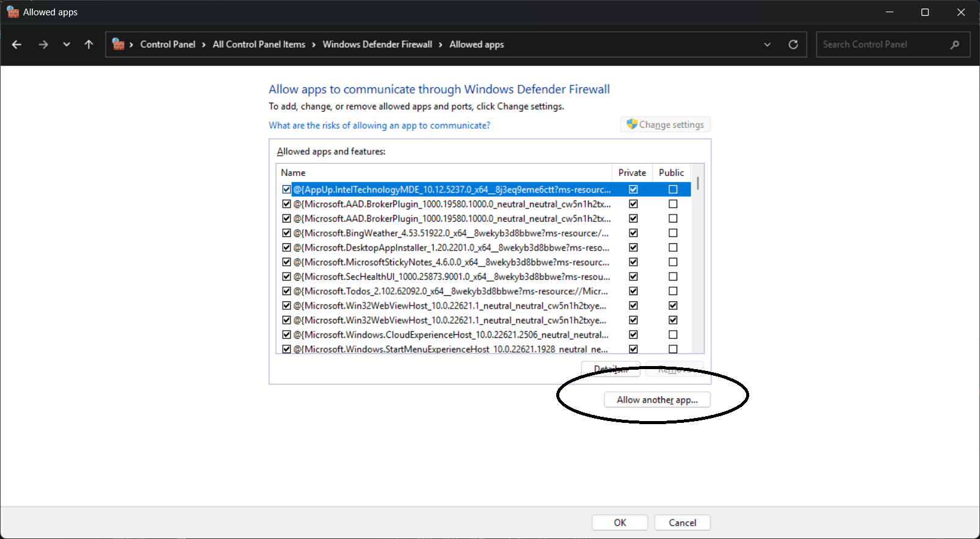Toggle Private checkbox for Microsoft.BingWeather
The image size is (980, 539).
click(633, 233)
